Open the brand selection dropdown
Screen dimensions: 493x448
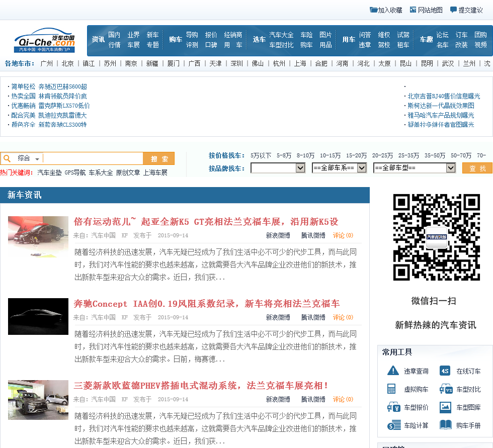point(278,168)
